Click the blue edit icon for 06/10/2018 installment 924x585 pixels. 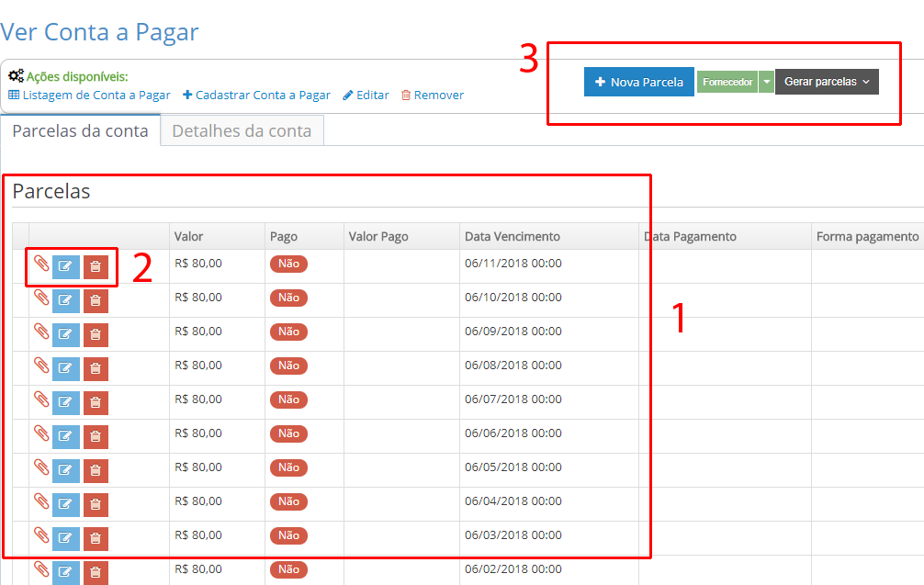point(65,301)
